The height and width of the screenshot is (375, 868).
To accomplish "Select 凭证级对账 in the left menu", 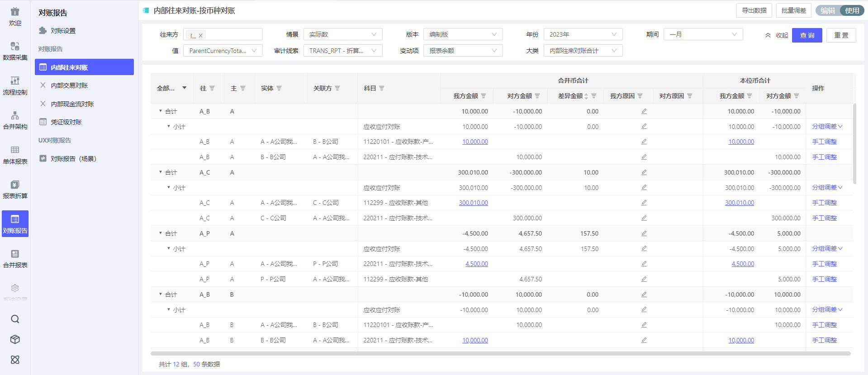I will point(66,122).
